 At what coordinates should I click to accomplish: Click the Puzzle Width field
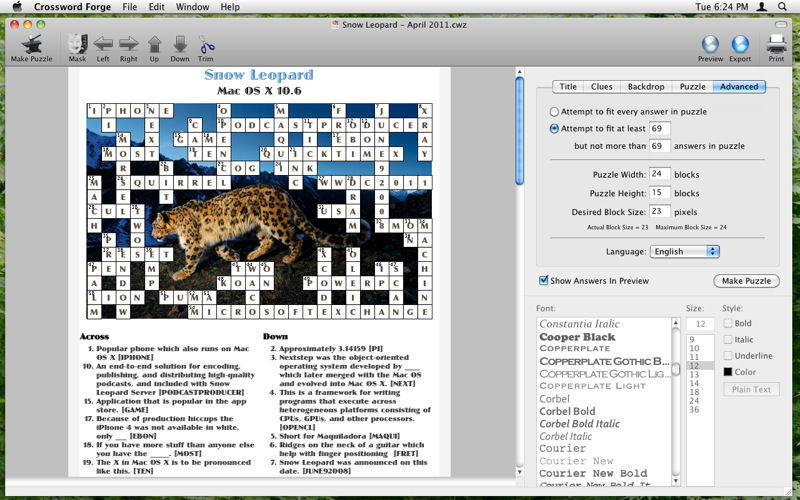660,174
